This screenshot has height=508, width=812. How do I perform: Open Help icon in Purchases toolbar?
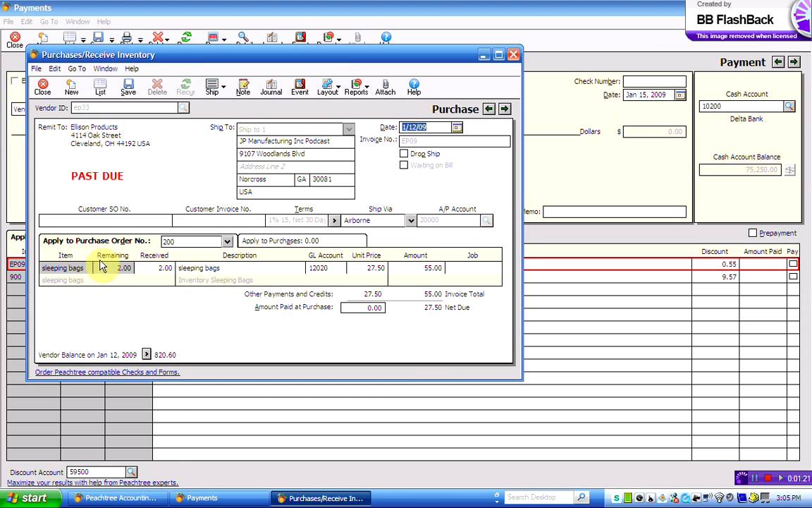(414, 87)
